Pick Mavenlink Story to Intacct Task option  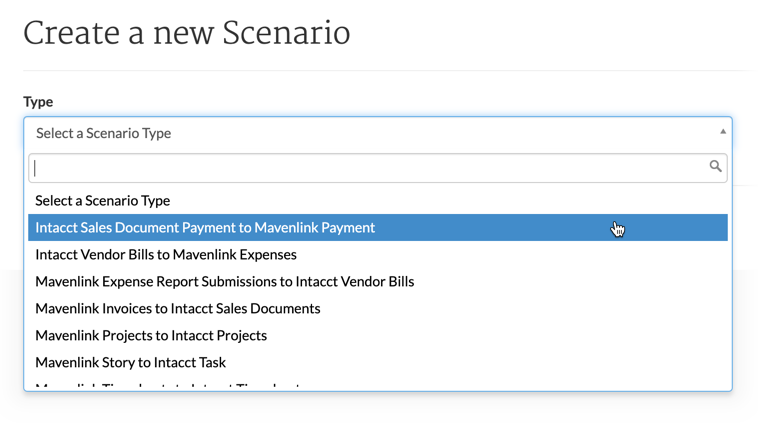(378, 363)
